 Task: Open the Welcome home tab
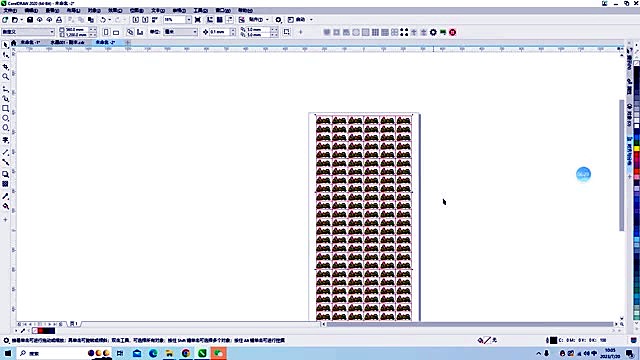tap(14, 42)
